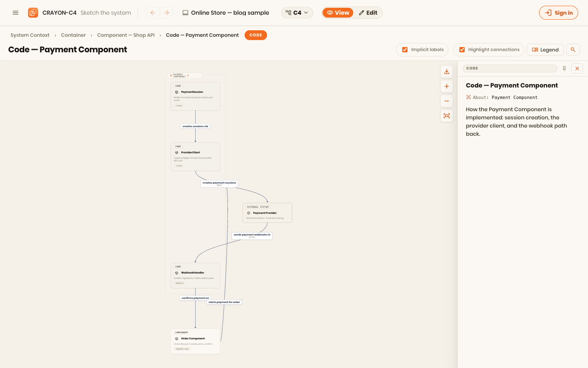Toggle the Highlight connections checkbox
Viewport: 588px width, 368px height.
462,50
